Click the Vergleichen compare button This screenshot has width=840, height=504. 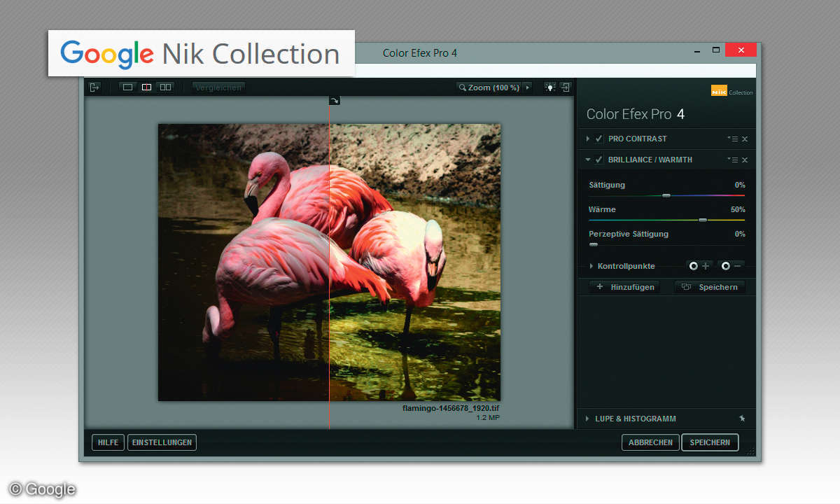pos(218,87)
